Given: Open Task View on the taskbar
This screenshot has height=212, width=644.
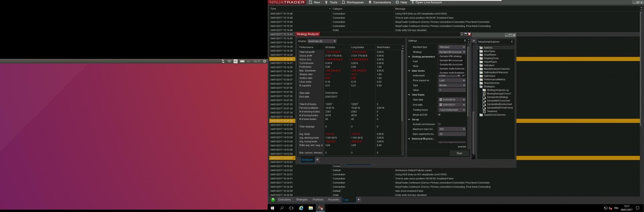Looking at the screenshot, I should click(291, 208).
